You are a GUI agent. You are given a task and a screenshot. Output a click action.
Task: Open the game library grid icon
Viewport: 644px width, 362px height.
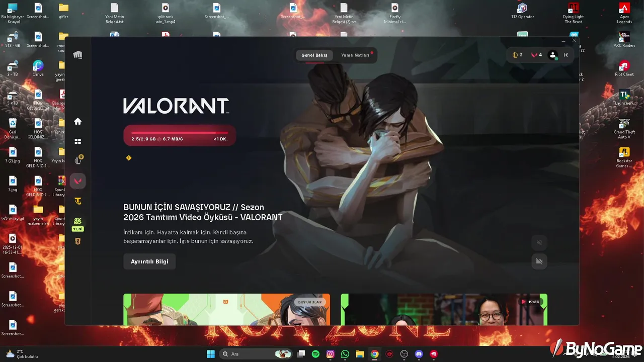[77, 142]
